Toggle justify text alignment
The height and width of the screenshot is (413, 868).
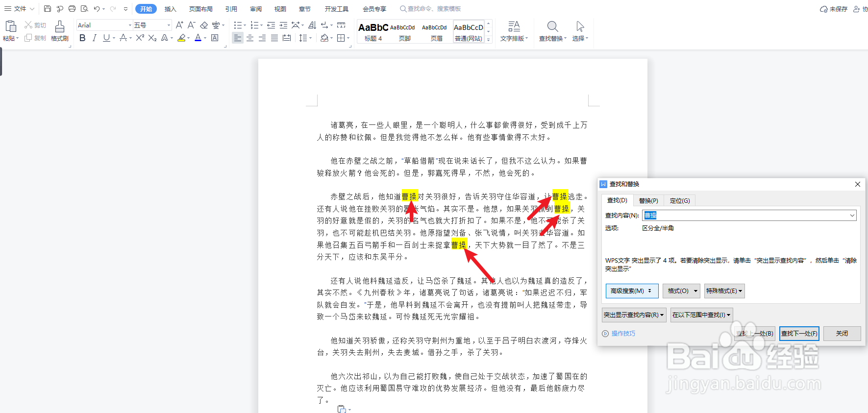click(274, 38)
